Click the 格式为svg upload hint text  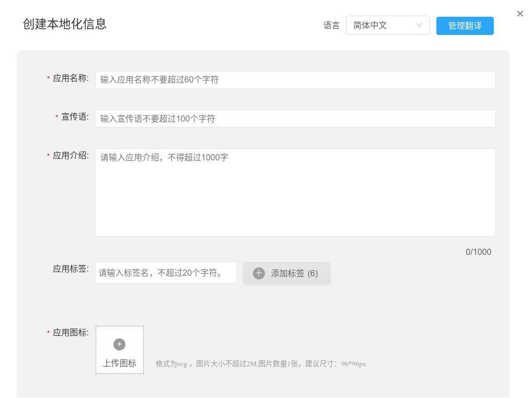(x=261, y=364)
